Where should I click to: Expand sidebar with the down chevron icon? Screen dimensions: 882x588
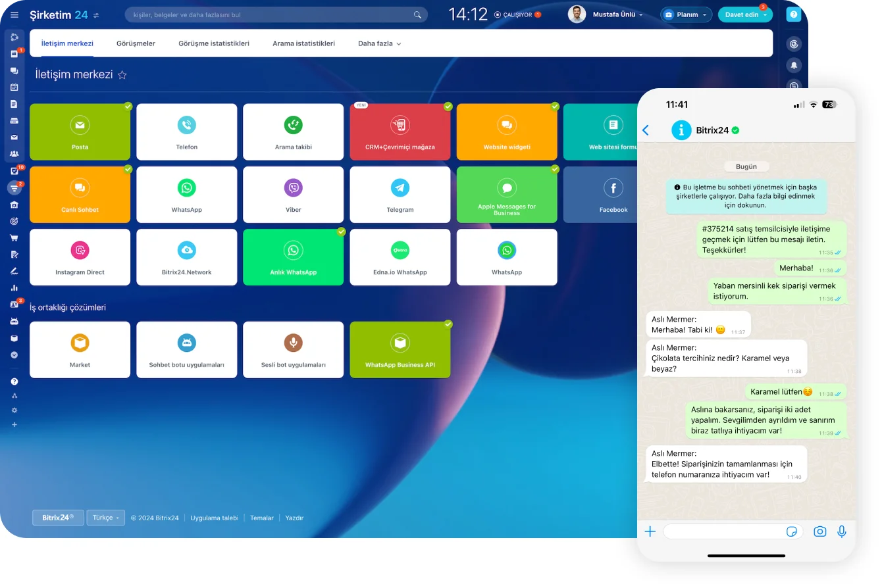(14, 355)
